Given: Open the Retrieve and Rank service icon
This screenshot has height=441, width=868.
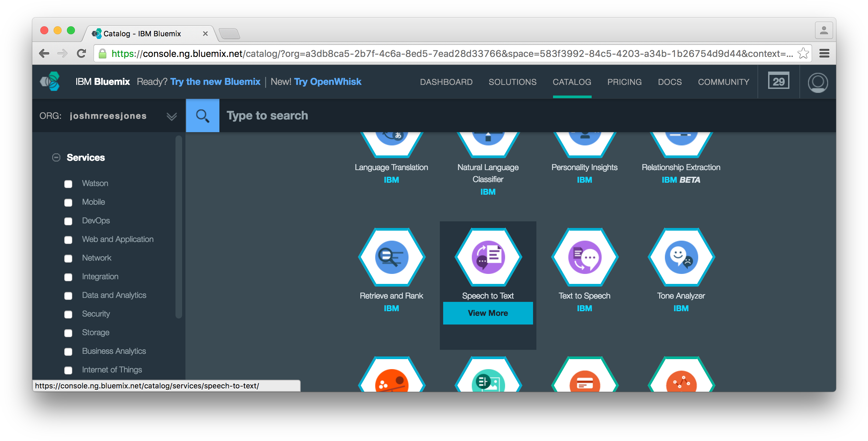Looking at the screenshot, I should coord(391,257).
